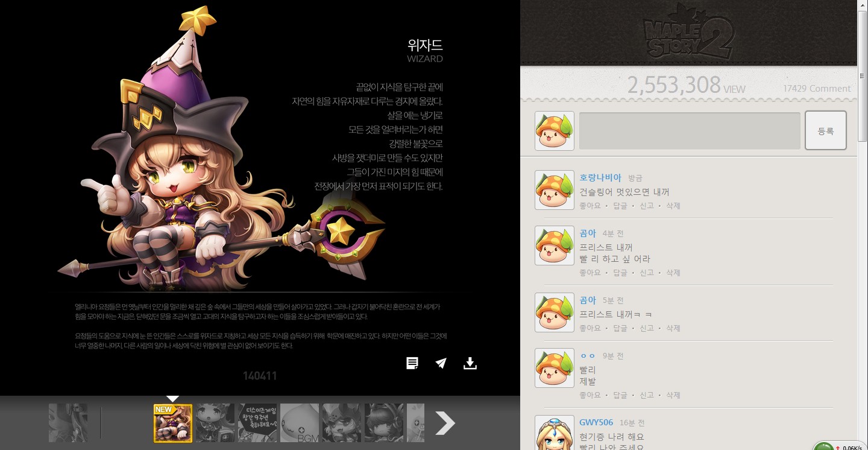Delete 곰아's 4분 전 comment via 삭제

tap(673, 273)
